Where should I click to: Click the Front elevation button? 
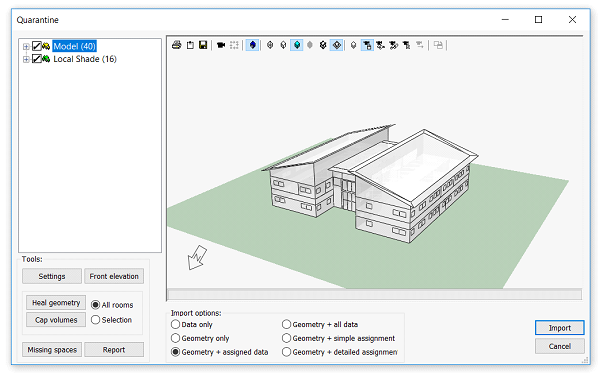pos(114,276)
